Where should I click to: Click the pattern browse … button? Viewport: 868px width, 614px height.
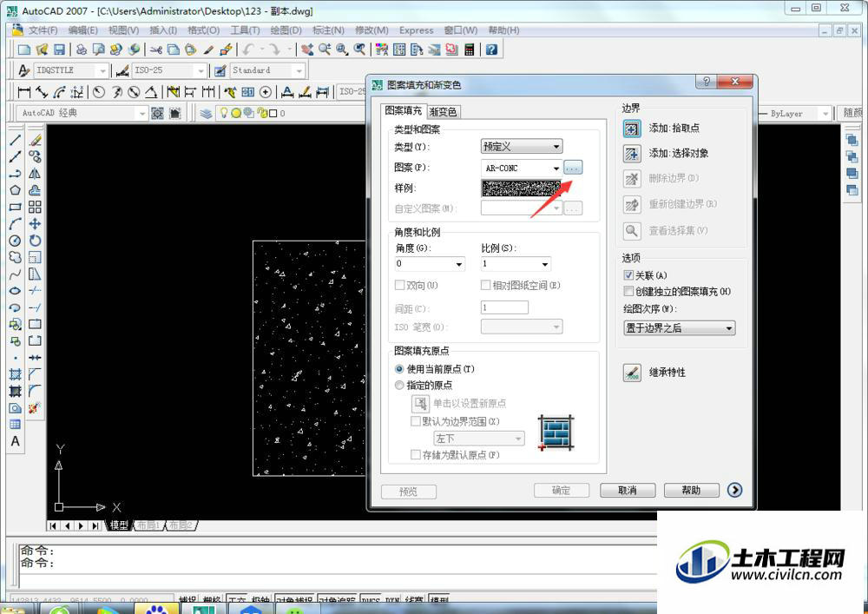point(573,168)
